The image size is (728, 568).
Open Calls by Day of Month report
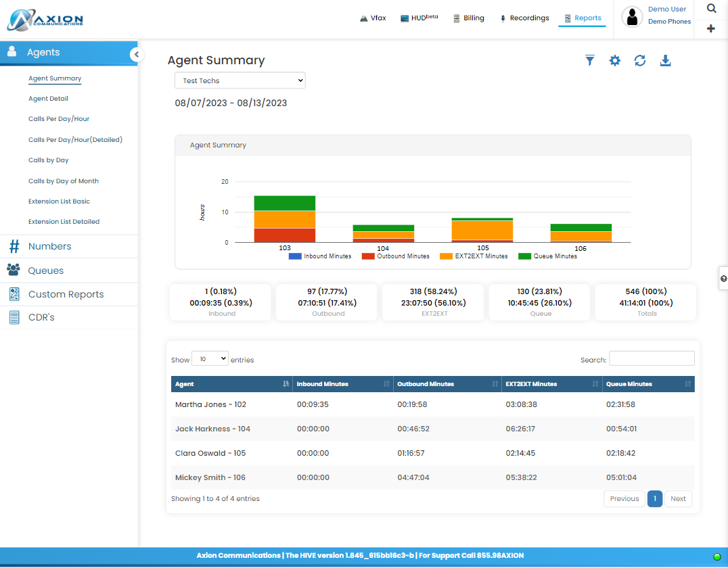point(64,181)
